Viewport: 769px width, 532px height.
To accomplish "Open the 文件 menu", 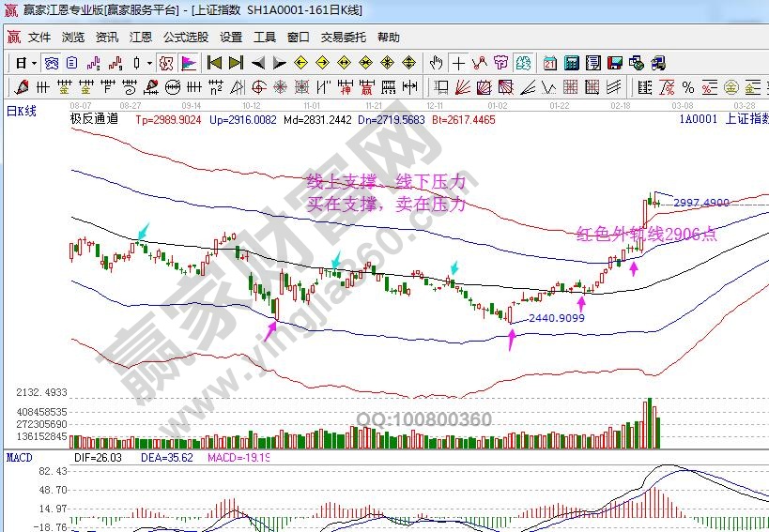I will click(x=39, y=38).
